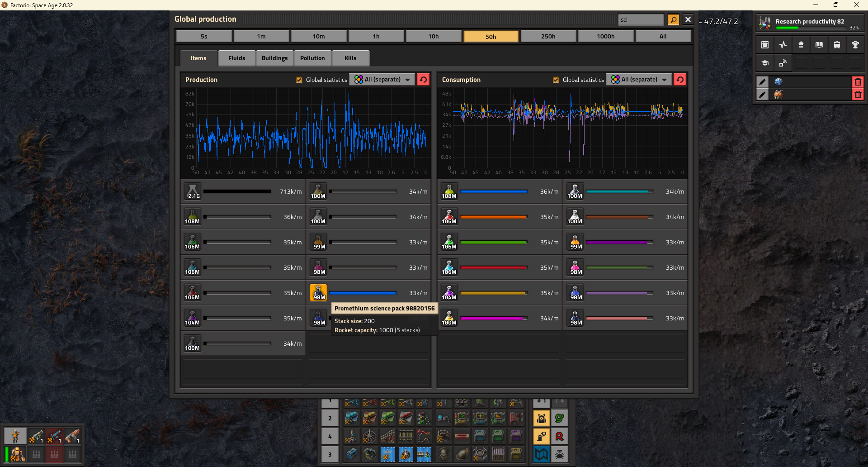Click the bonuses up-arrow icon
The height and width of the screenshot is (467, 868).
(x=801, y=45)
